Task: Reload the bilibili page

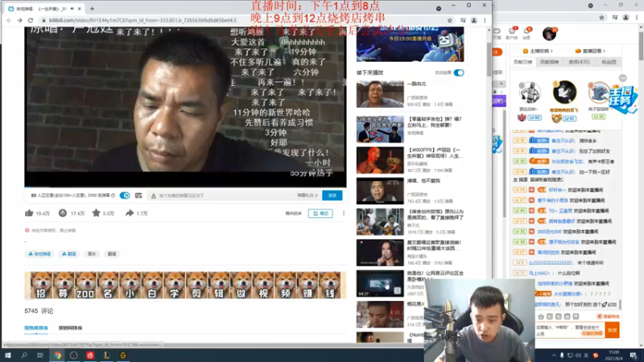Action: (31, 20)
